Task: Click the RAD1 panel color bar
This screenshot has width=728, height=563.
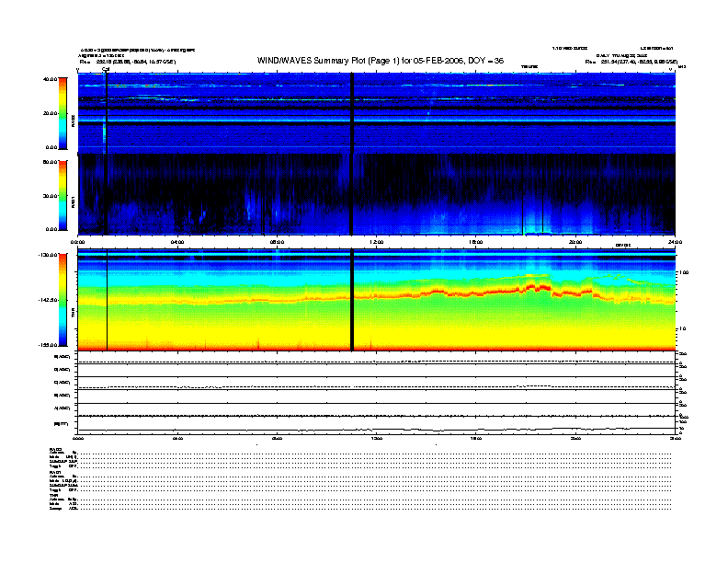Action: pos(63,196)
